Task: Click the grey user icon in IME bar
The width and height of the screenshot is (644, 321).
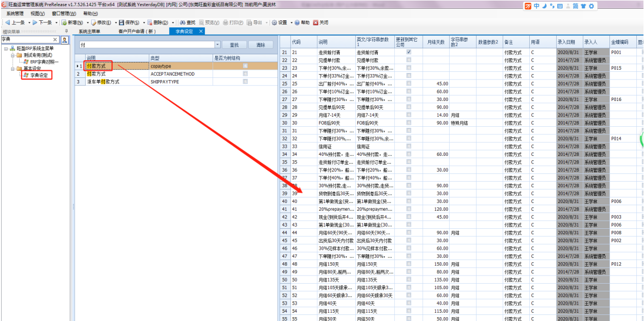Action: 568,6
